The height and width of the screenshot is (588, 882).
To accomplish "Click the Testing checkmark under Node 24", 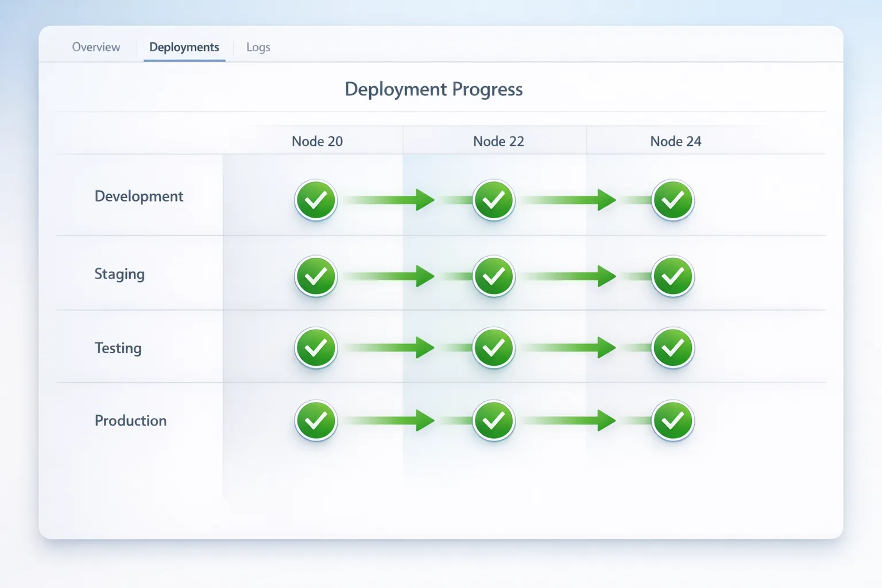I will [x=672, y=347].
